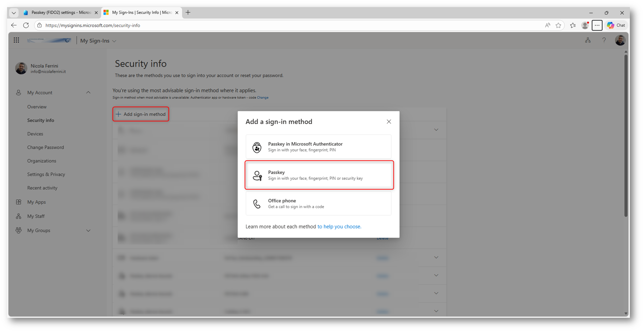Open the app launcher waffle icon
Screen dimensions: 644x332
[x=16, y=40]
